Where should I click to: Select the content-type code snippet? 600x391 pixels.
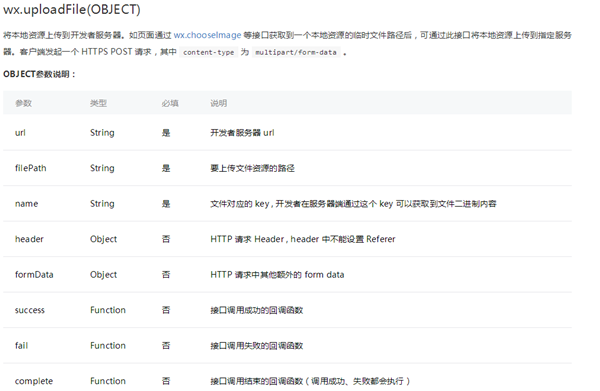(x=209, y=52)
